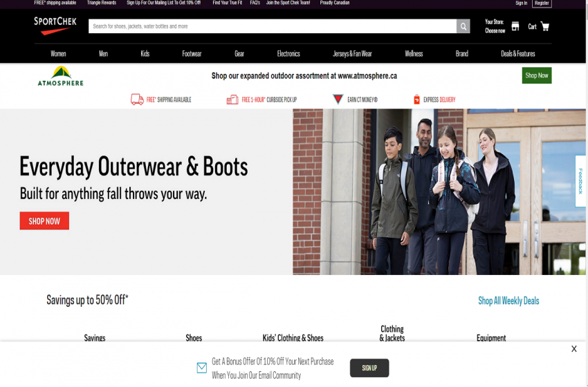Open the Jerseys & Fan Wear menu
The width and height of the screenshot is (588, 387).
[x=352, y=54]
